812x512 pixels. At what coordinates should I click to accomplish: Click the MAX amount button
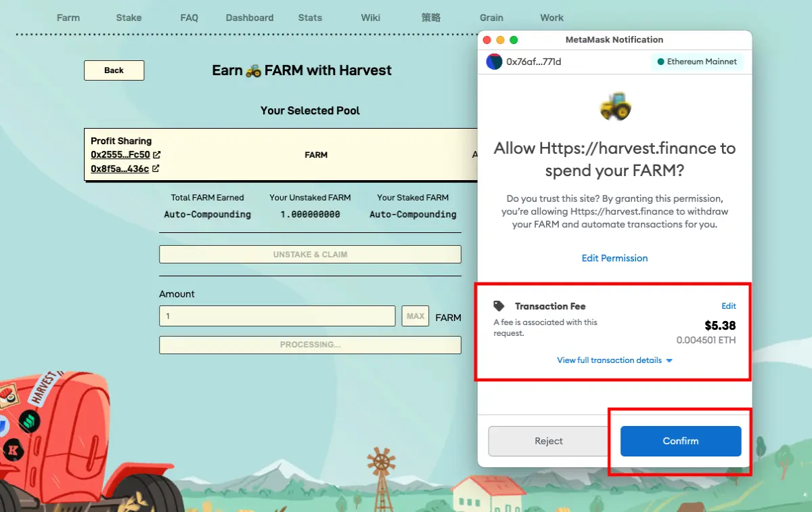click(x=415, y=316)
